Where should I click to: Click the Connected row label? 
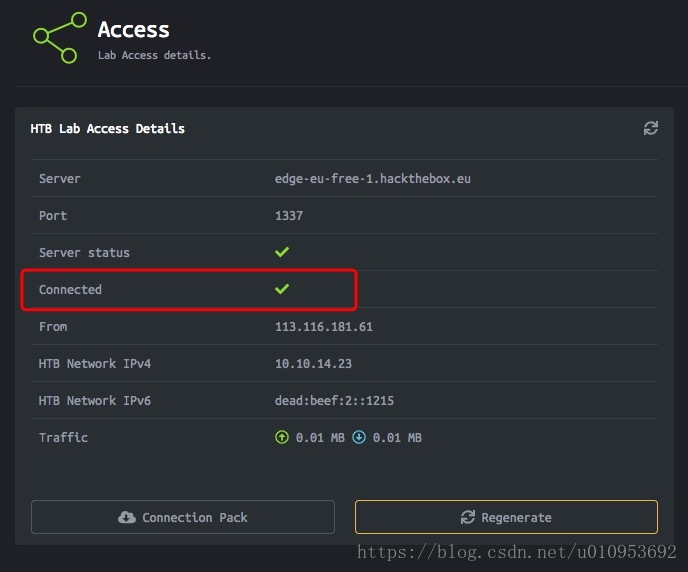pos(70,290)
